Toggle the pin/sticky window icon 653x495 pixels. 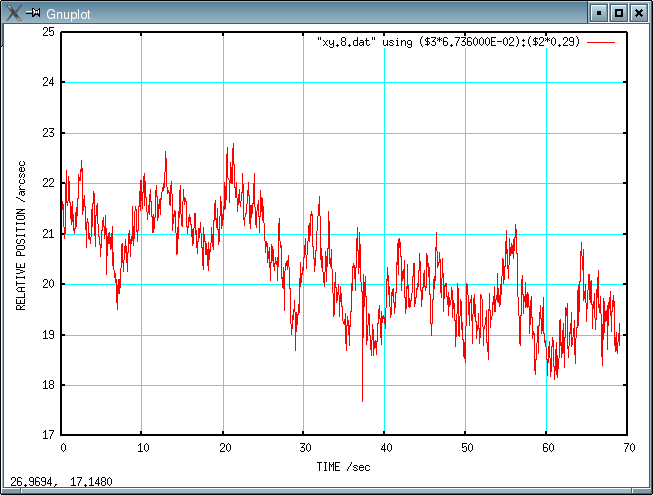click(33, 13)
